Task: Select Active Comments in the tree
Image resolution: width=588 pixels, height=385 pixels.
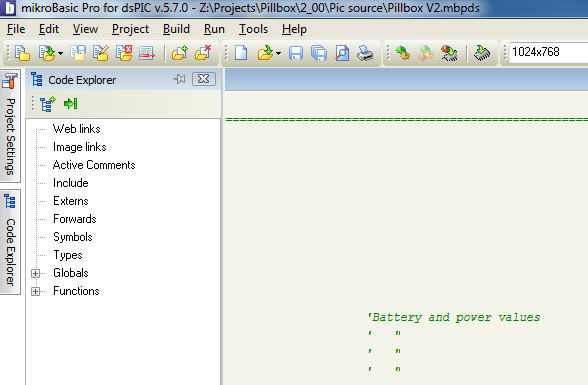Action: coord(94,165)
